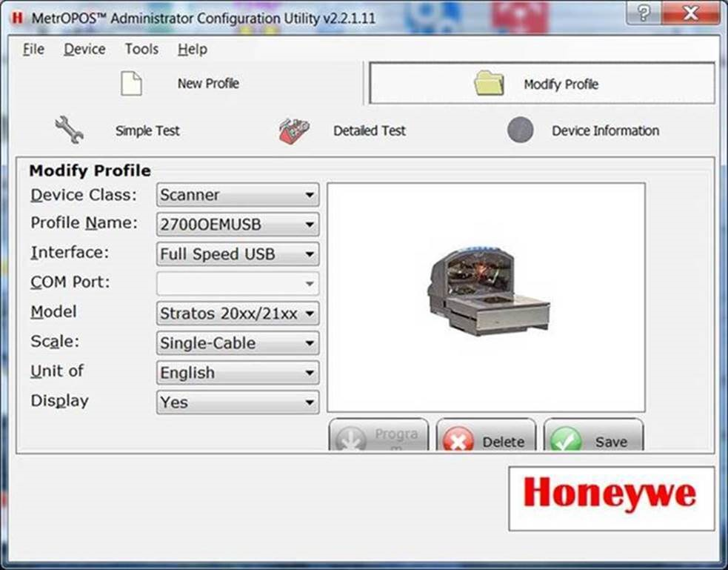Screen dimensions: 728x570
Task: Click the Save green checkmark icon
Action: (566, 439)
